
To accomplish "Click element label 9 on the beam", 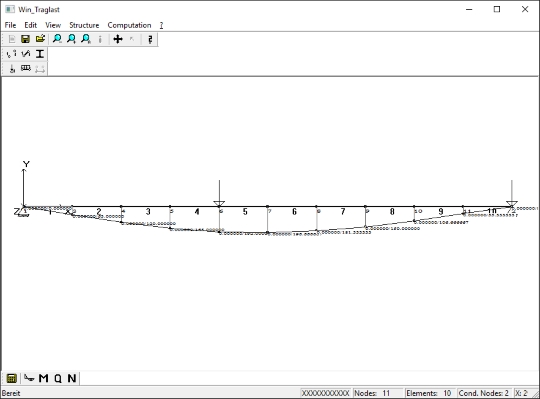I will pos(441,211).
